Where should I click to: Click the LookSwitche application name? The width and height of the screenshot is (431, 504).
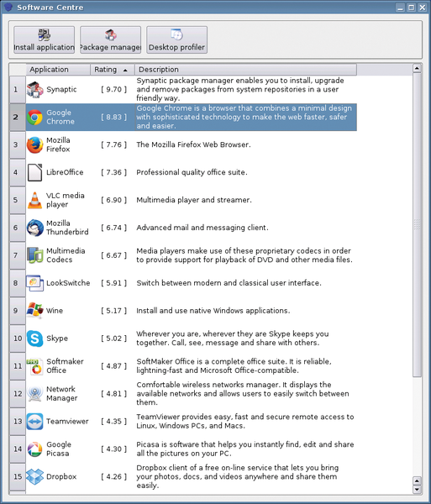[x=68, y=283]
